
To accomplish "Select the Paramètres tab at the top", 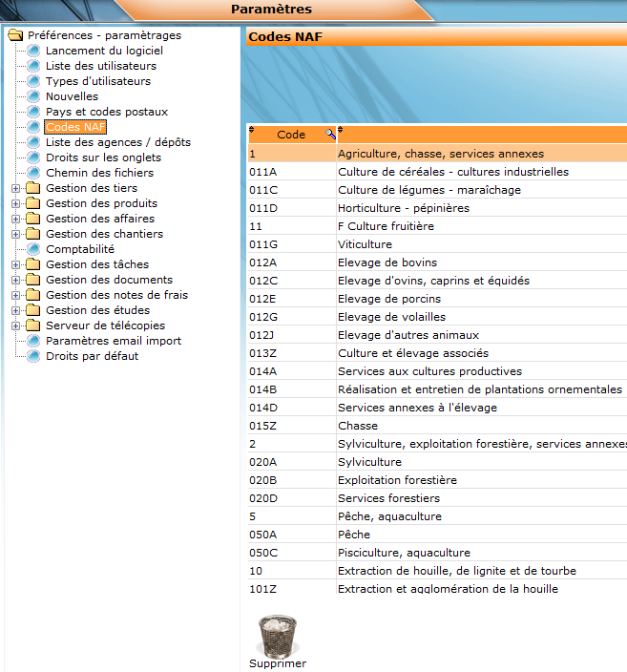I will [x=271, y=10].
